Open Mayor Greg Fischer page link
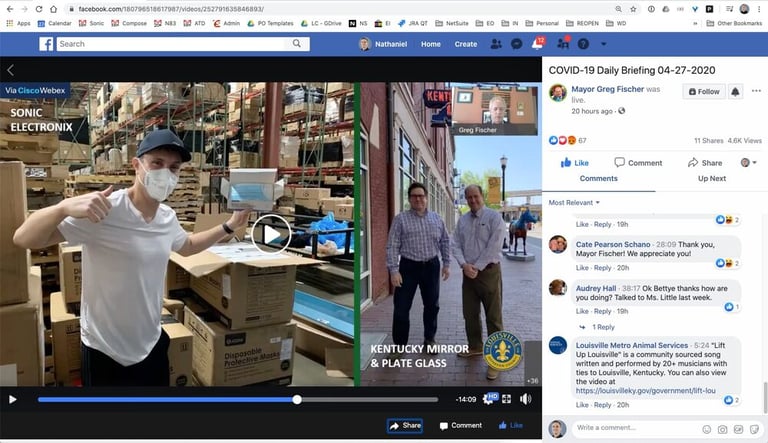 (607, 89)
